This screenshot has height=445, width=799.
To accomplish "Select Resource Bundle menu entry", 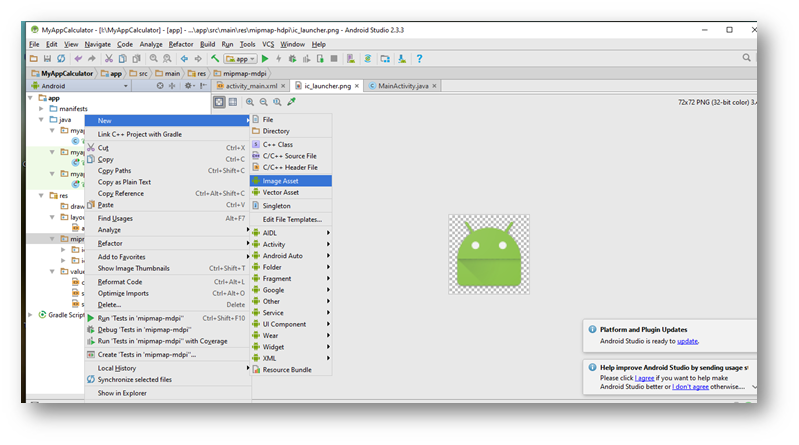I will pyautogui.click(x=291, y=370).
